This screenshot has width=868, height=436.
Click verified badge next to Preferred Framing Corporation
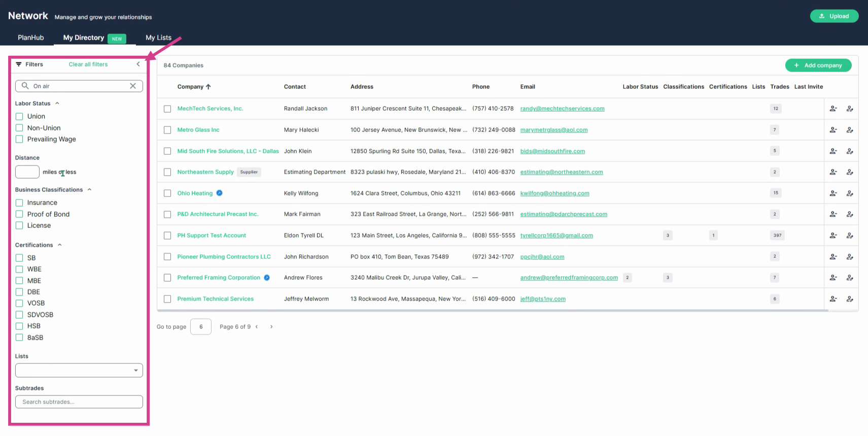267,278
